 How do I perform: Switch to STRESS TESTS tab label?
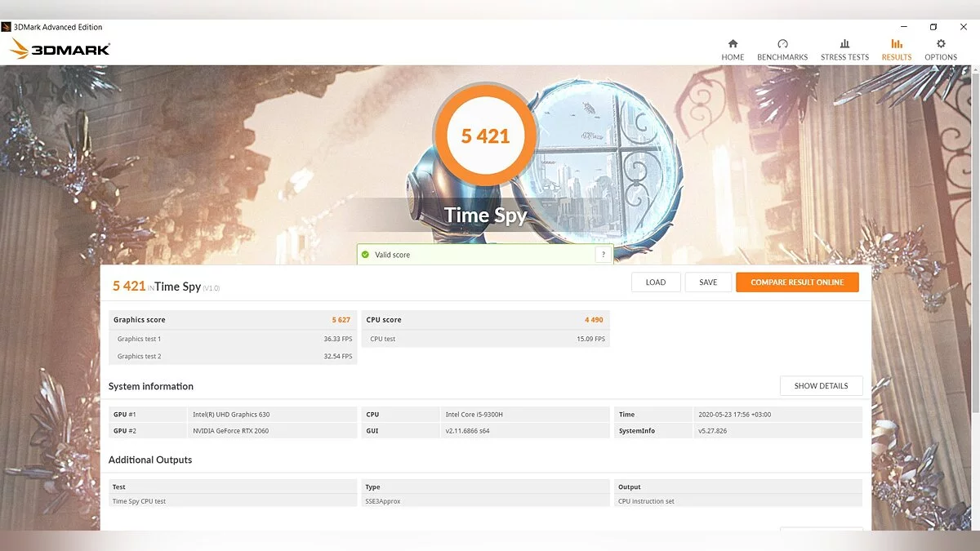pos(844,57)
